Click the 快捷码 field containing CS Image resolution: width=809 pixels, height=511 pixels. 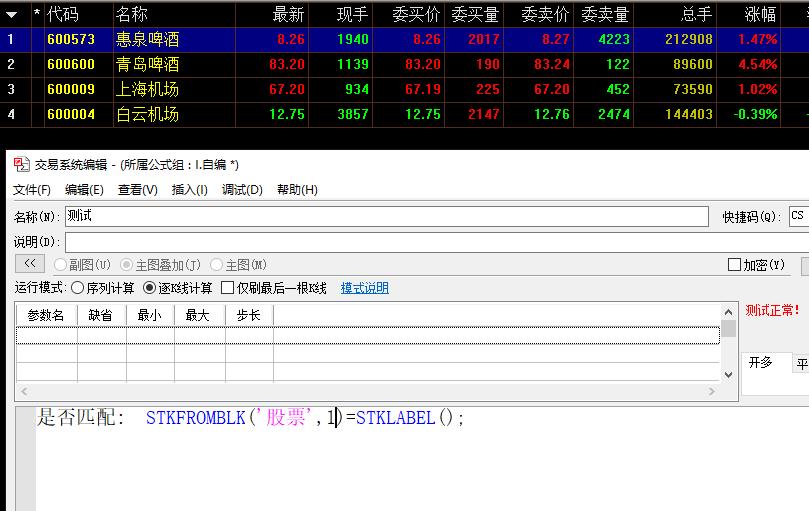(x=799, y=216)
